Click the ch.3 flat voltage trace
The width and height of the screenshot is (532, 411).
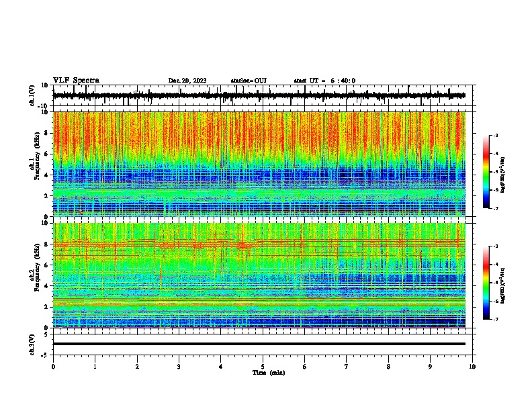(259, 344)
